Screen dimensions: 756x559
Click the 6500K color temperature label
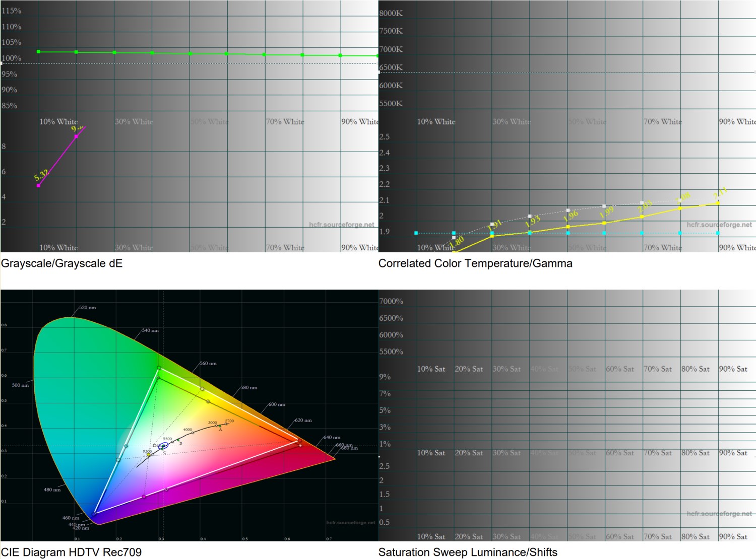pos(391,67)
